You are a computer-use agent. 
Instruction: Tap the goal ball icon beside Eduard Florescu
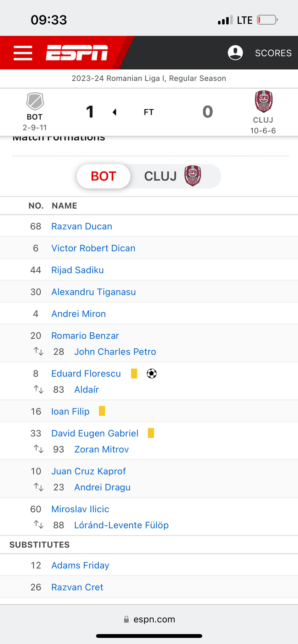point(152,374)
